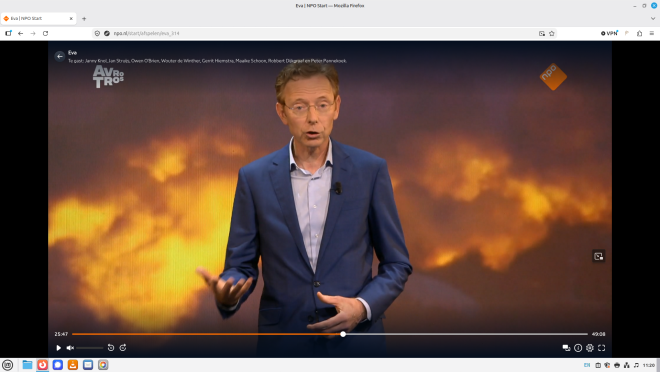
Task: Toggle picture-in-picture in the address bar
Action: pos(542,33)
